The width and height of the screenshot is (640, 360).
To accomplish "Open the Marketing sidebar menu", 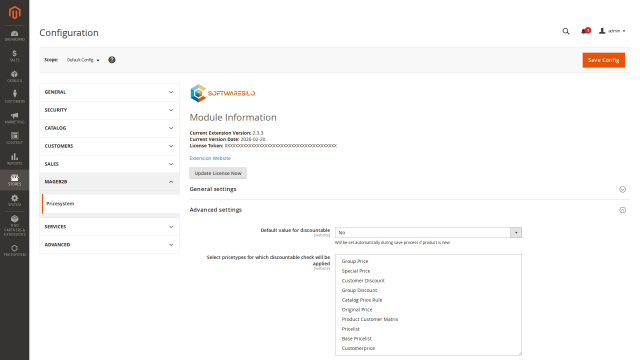I will click(x=15, y=118).
